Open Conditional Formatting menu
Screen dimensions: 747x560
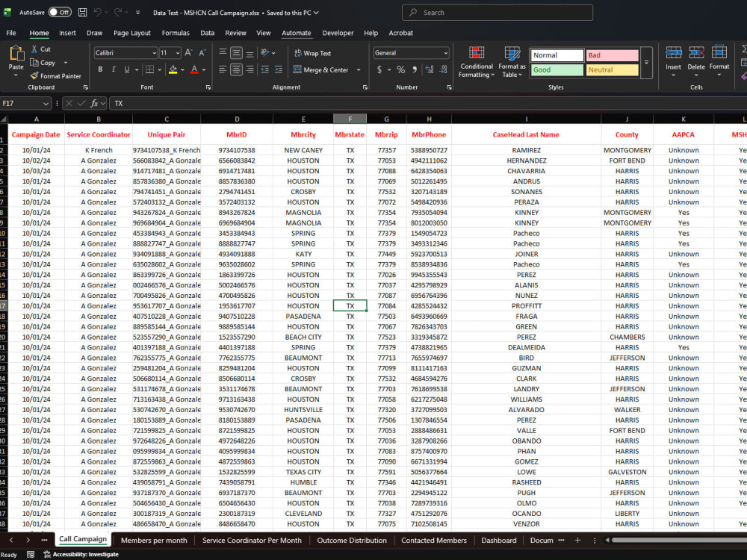point(476,62)
